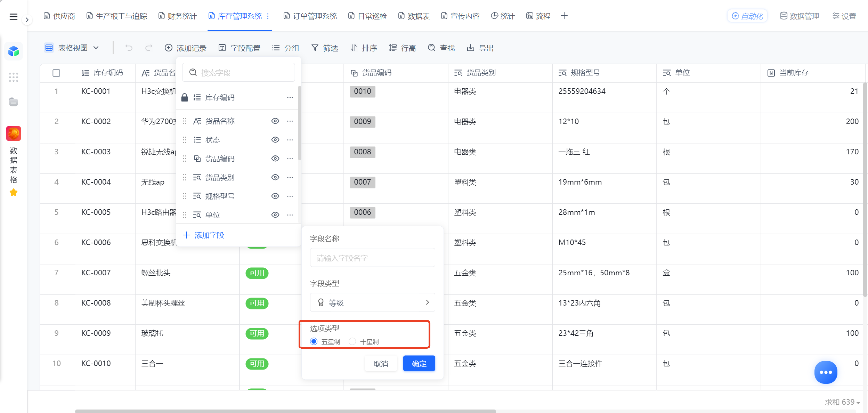
Task: Open the 流程 tab
Action: pyautogui.click(x=538, y=16)
